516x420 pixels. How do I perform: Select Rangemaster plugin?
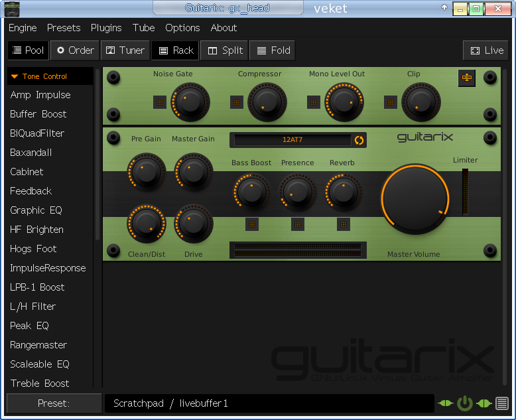point(38,345)
